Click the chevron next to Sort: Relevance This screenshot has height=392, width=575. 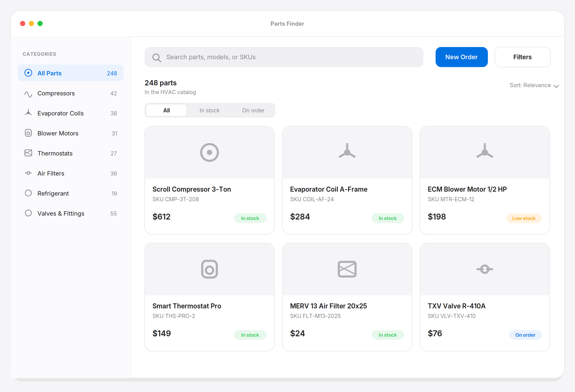(556, 86)
